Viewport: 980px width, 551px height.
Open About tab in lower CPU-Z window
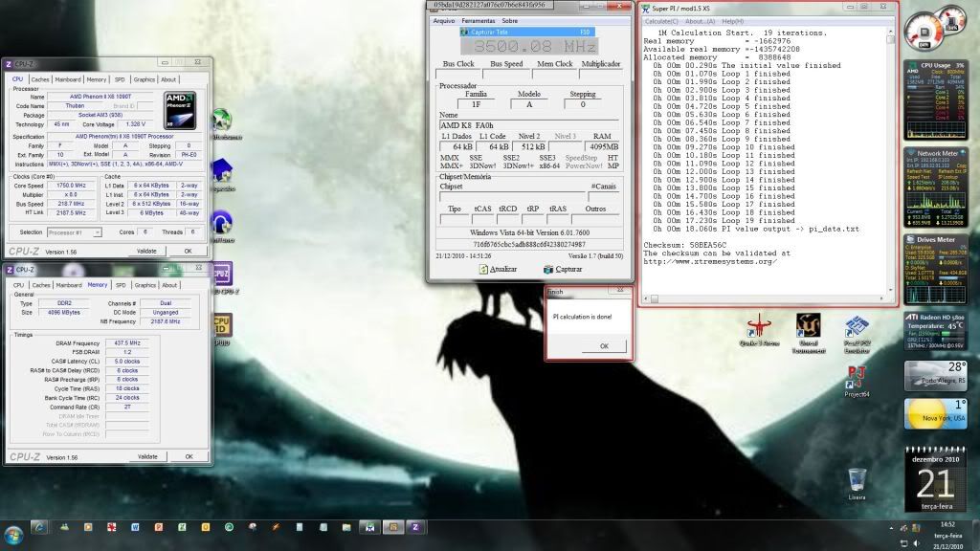[169, 285]
